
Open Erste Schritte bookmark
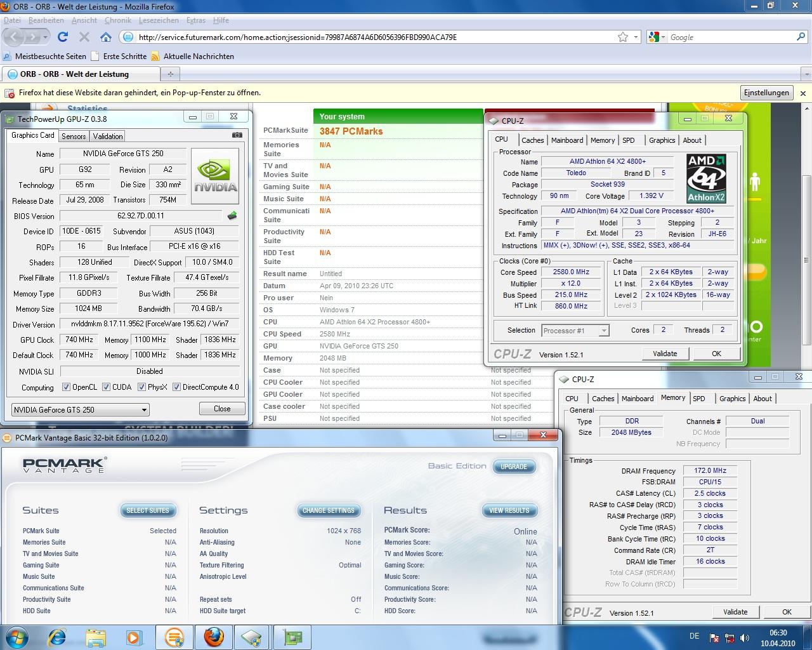point(119,56)
